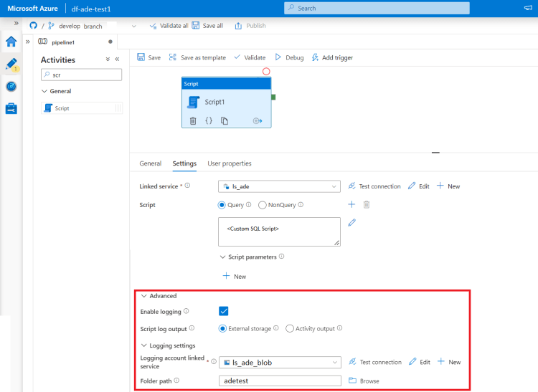Browse for logging folder path
This screenshot has height=392, width=538.
[364, 381]
